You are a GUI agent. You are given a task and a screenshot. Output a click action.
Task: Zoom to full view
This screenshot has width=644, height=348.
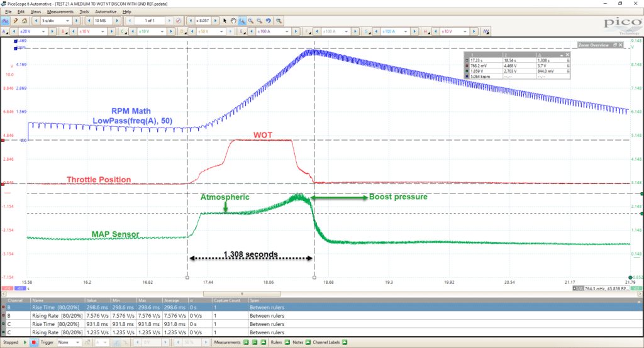[x=279, y=21]
